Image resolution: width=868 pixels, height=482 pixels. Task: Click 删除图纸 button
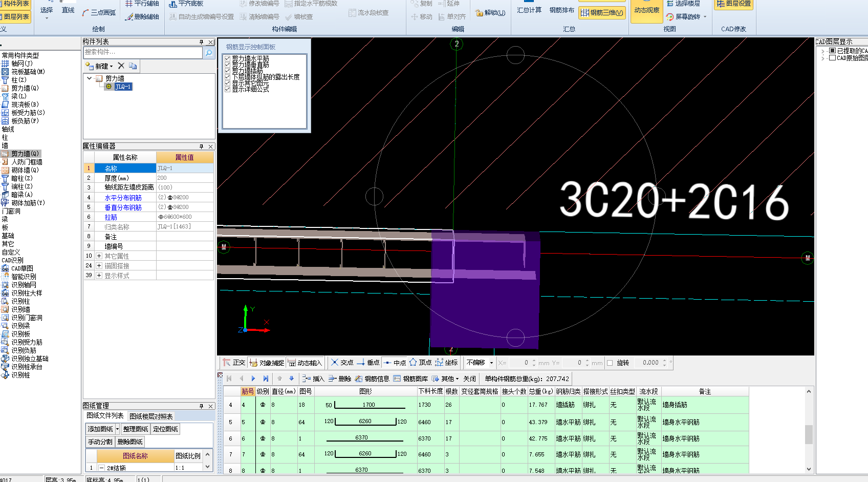130,442
